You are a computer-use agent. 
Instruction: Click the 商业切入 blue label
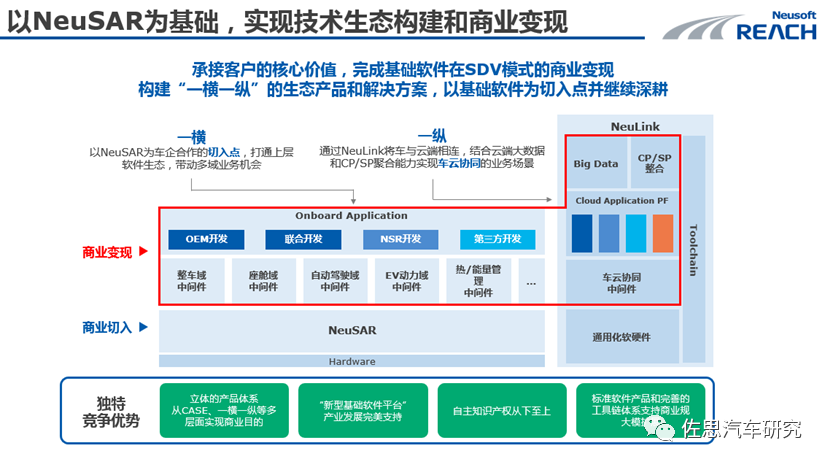pyautogui.click(x=107, y=328)
